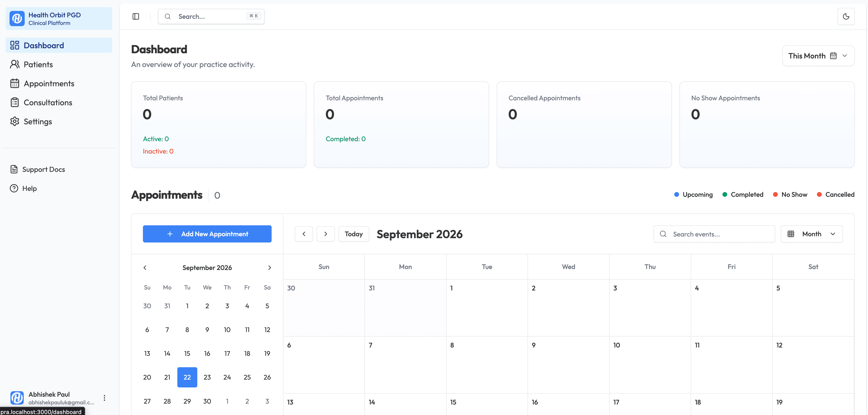Image resolution: width=868 pixels, height=415 pixels.
Task: Click Abhishek Paul profile avatar
Action: pyautogui.click(x=17, y=398)
